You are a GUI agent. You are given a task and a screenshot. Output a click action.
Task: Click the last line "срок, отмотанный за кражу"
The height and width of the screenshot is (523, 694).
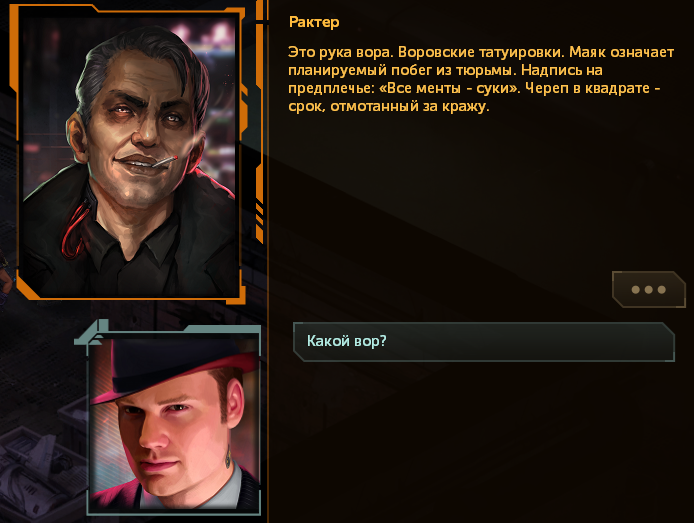(x=389, y=107)
